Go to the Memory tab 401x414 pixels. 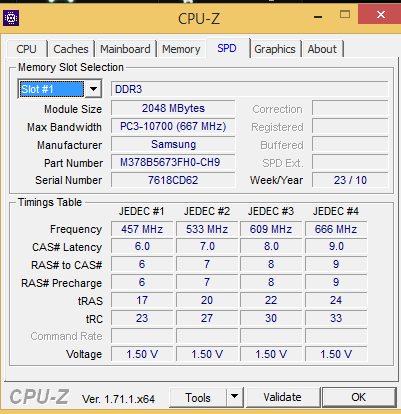click(181, 49)
